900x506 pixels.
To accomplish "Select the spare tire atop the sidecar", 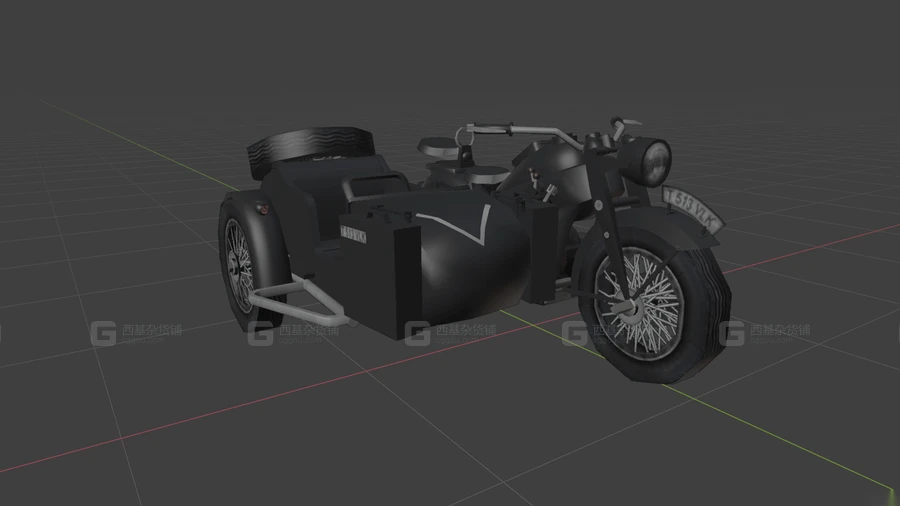I will click(309, 149).
